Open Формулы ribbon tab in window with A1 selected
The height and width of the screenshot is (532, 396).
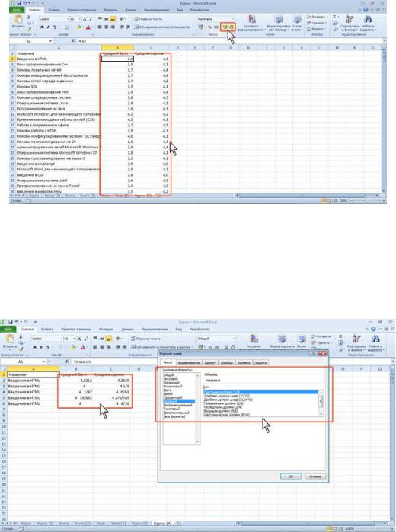coord(107,330)
